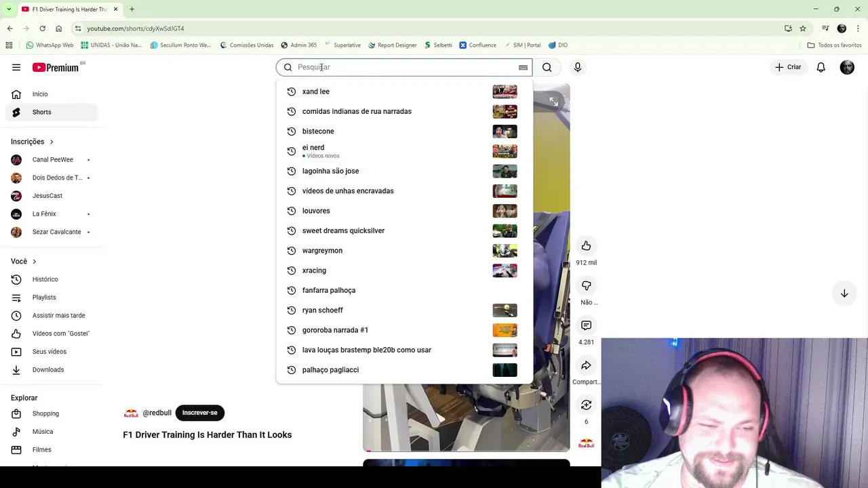Open a new browser tab
The image size is (868, 488).
132,9
